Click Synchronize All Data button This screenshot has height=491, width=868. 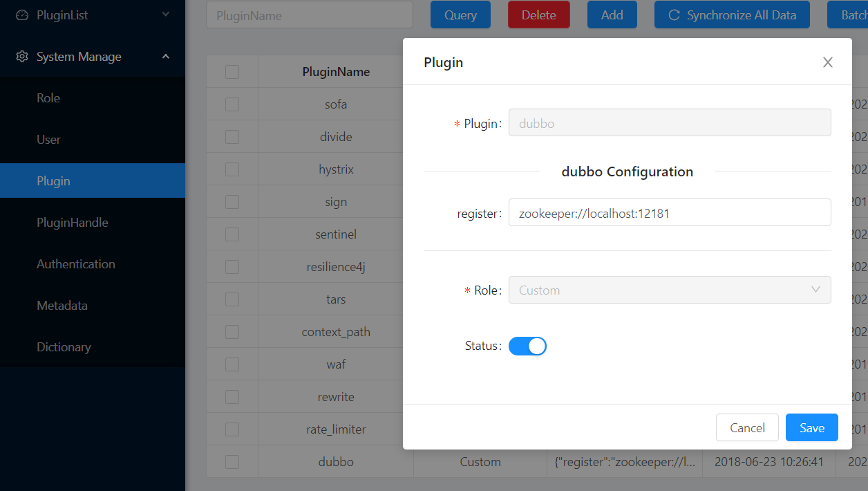pos(732,15)
